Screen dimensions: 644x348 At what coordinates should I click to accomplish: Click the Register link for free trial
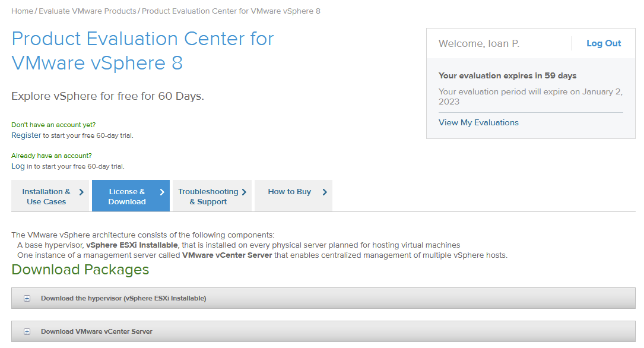[26, 135]
